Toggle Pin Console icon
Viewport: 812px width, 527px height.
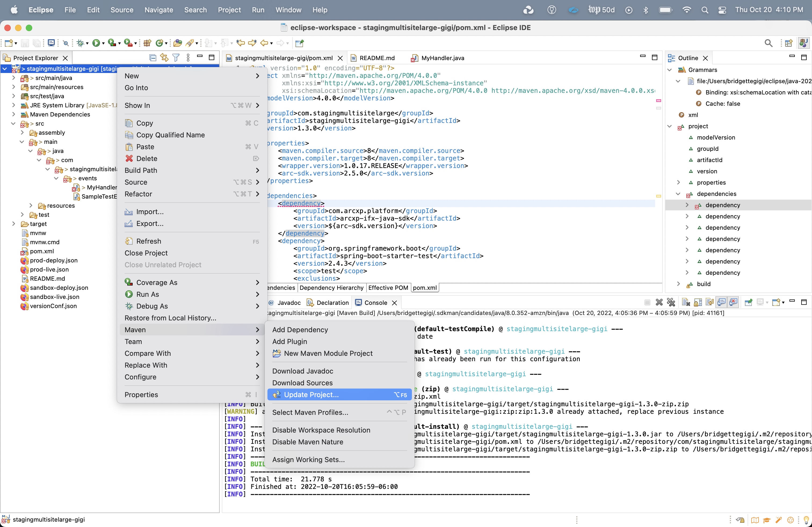pyautogui.click(x=749, y=302)
